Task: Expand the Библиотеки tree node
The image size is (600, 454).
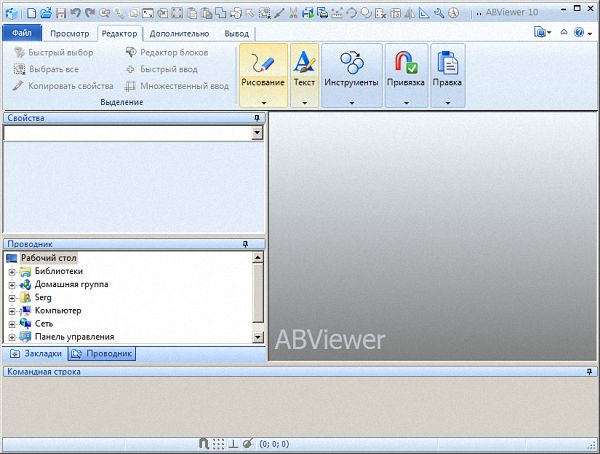Action: pos(12,271)
